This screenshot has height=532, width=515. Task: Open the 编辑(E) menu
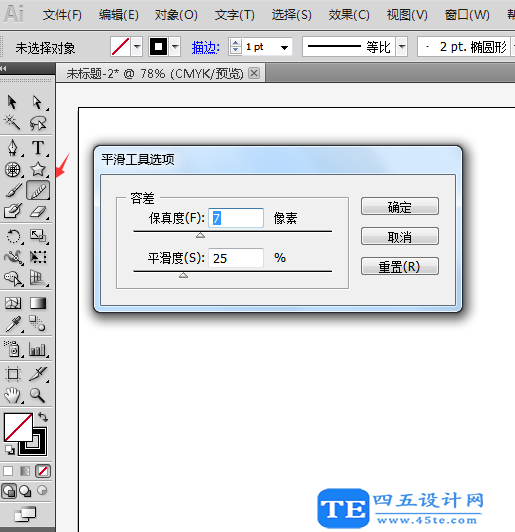coord(119,15)
